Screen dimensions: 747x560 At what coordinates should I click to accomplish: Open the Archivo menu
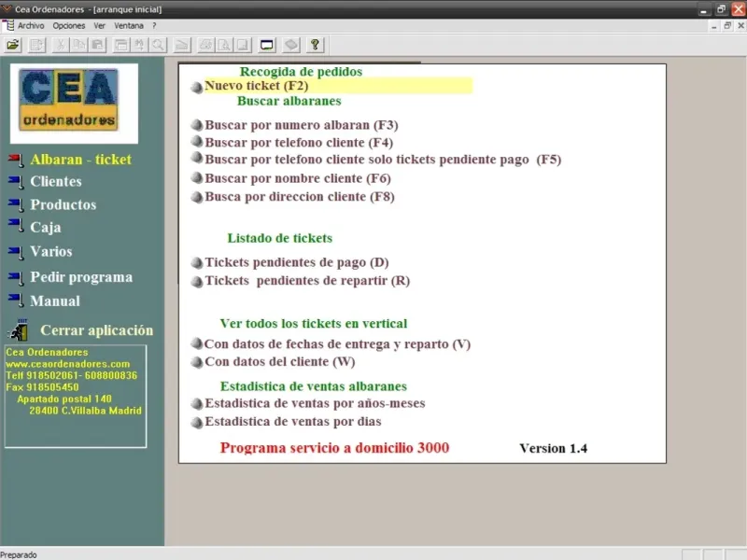click(x=31, y=26)
